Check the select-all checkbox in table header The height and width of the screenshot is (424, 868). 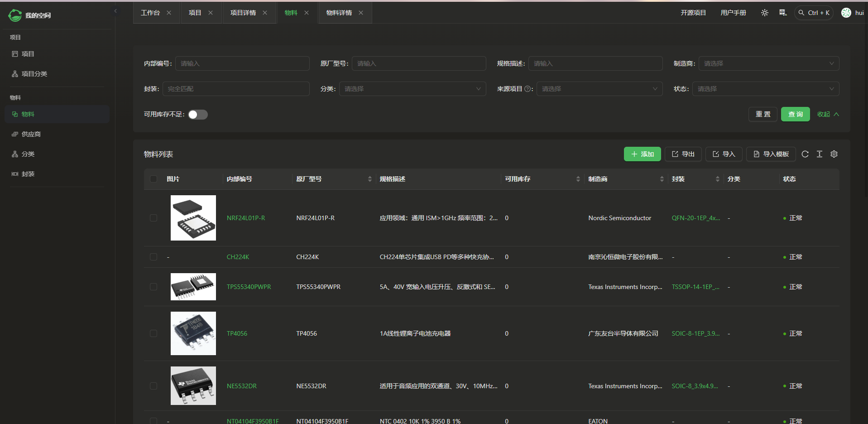tap(153, 179)
